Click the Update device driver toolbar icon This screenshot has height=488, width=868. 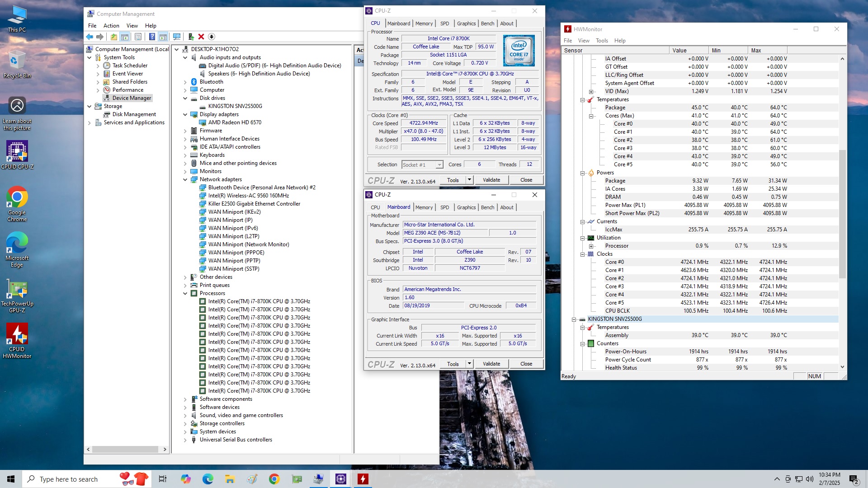[x=191, y=37]
